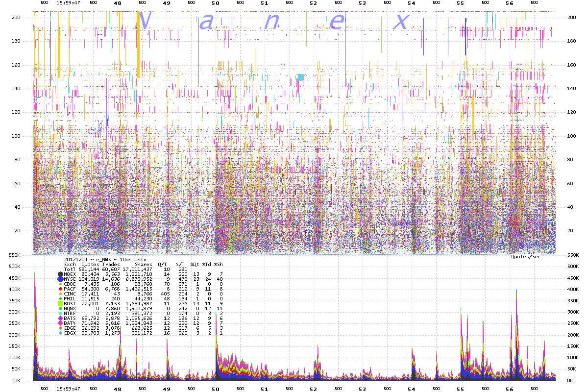Select NYSE shares value 6,873,952
588x392 pixels.
point(139,279)
